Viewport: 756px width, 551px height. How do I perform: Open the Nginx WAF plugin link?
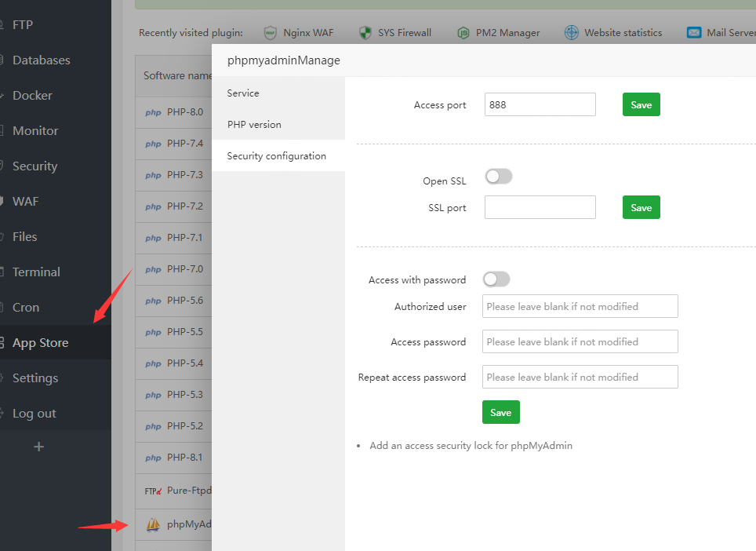(x=308, y=33)
